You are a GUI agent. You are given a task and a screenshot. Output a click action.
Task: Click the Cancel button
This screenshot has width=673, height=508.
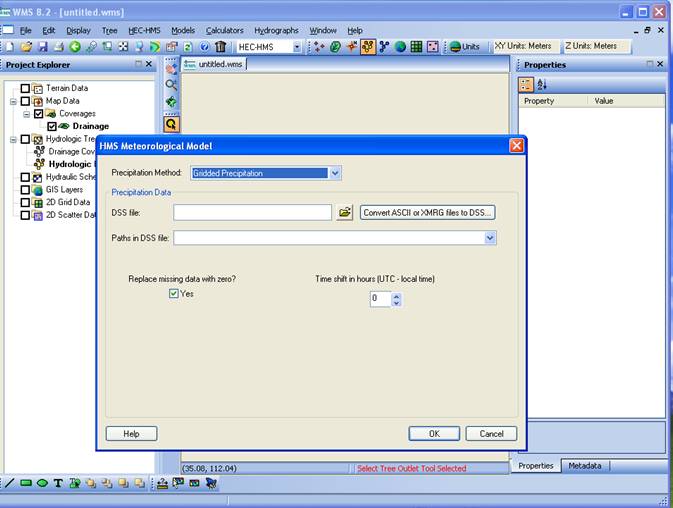click(491, 433)
